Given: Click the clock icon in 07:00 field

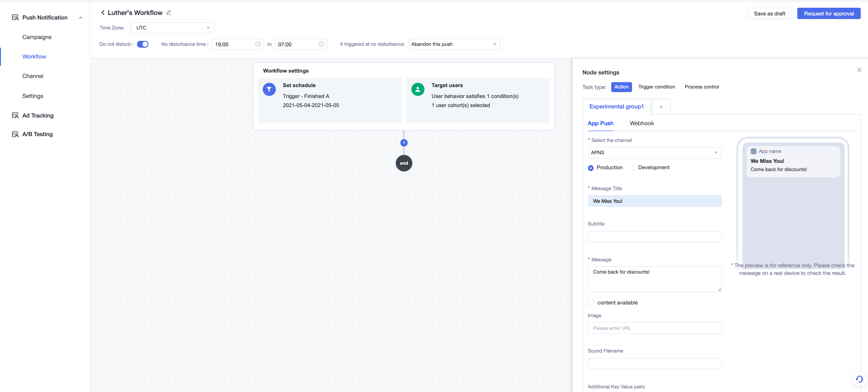Looking at the screenshot, I should [321, 44].
